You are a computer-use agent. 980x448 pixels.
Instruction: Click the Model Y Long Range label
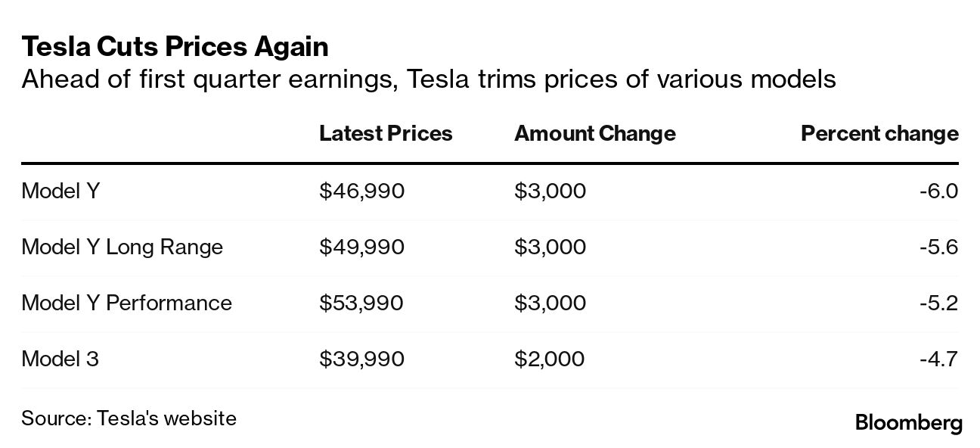122,247
